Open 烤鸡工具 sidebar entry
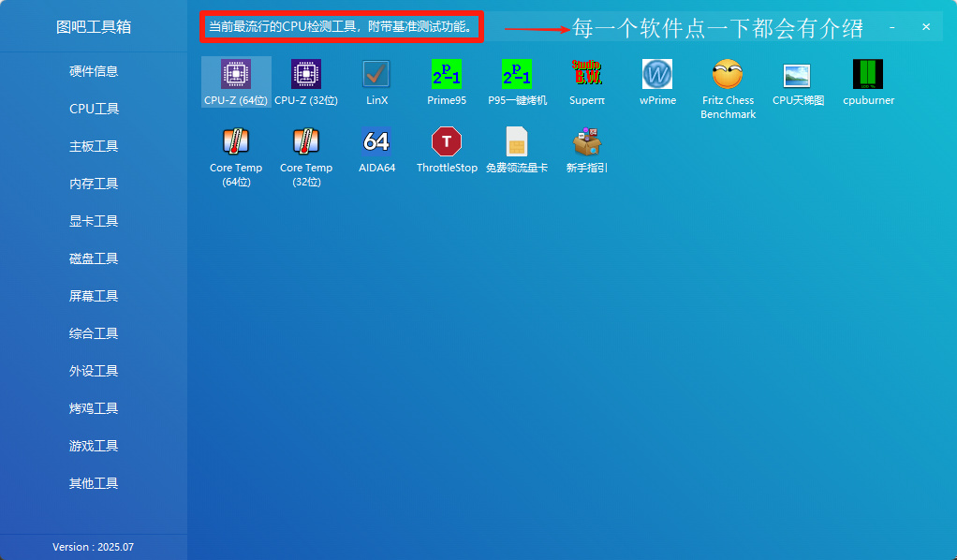This screenshot has width=957, height=560. coord(94,408)
